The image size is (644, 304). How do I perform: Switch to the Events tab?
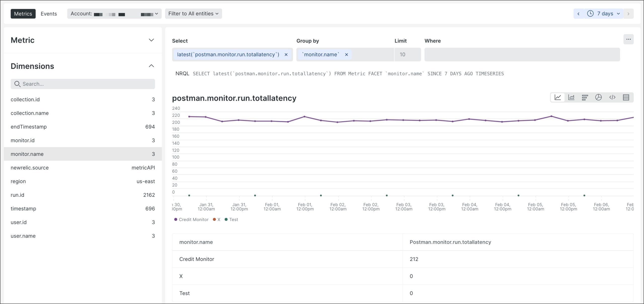pos(49,14)
